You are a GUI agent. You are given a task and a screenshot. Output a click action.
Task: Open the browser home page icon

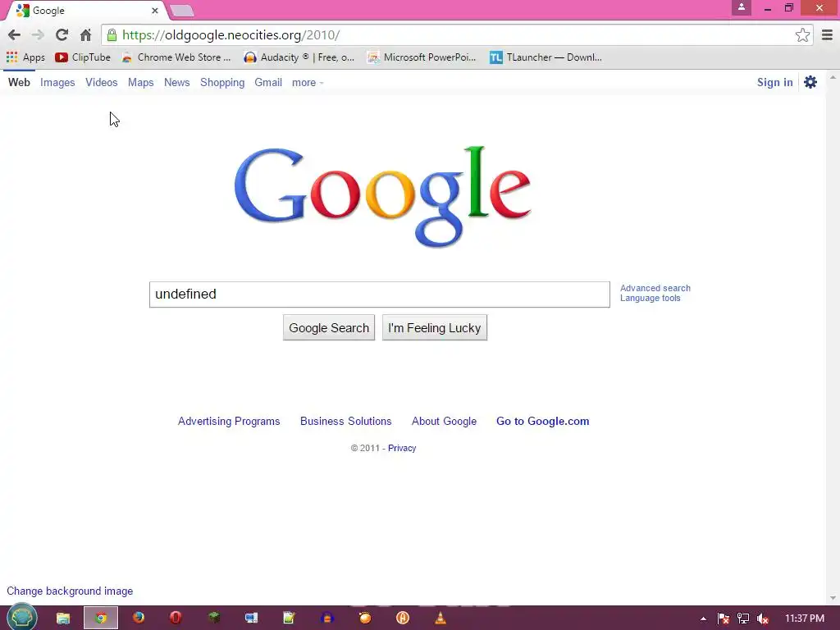pos(85,35)
